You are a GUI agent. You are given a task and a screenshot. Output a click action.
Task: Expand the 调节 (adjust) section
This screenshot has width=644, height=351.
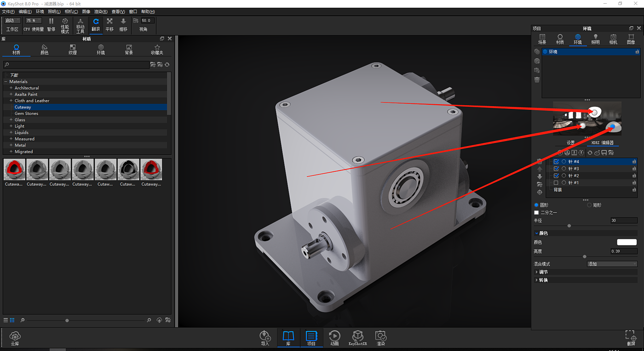pyautogui.click(x=543, y=272)
